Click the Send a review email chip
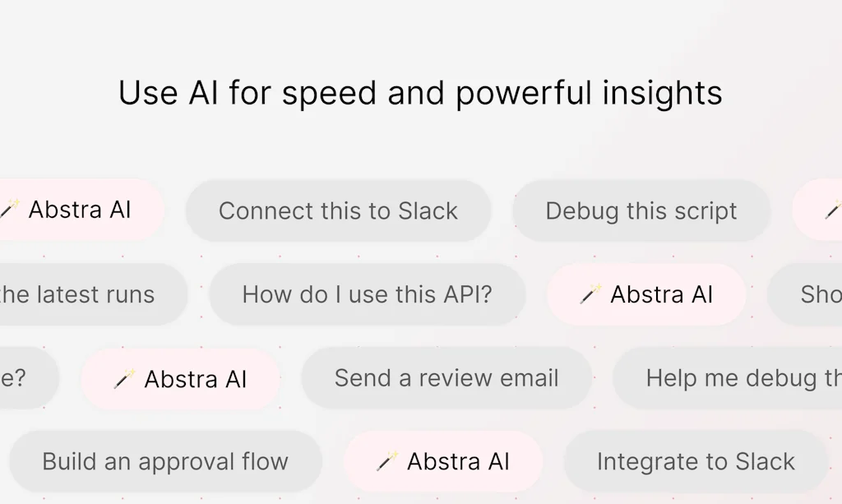 [x=446, y=378]
